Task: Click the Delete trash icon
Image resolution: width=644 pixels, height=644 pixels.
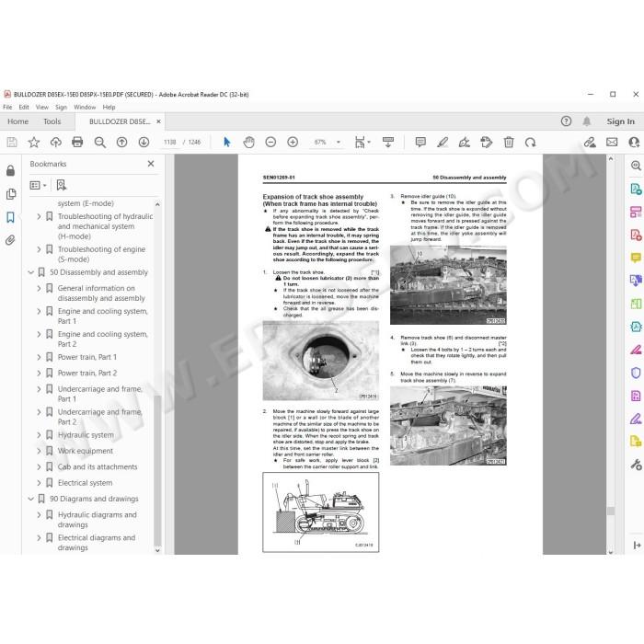Action: coord(509,142)
